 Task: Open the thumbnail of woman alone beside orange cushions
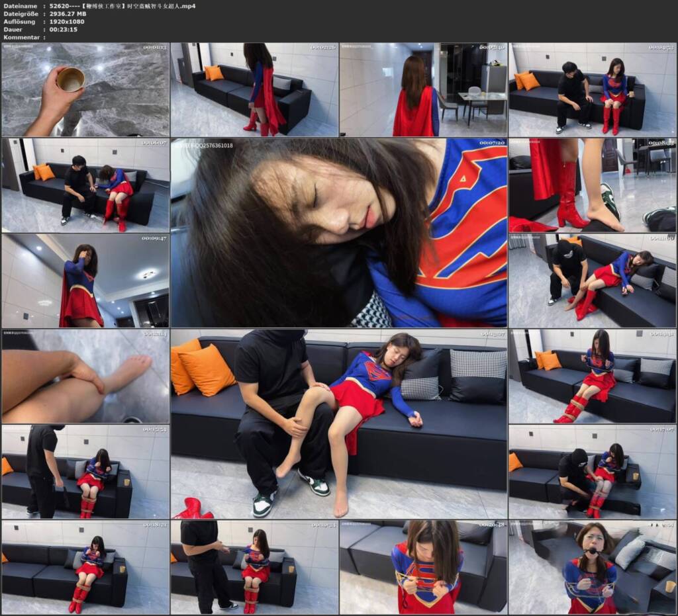593,376
